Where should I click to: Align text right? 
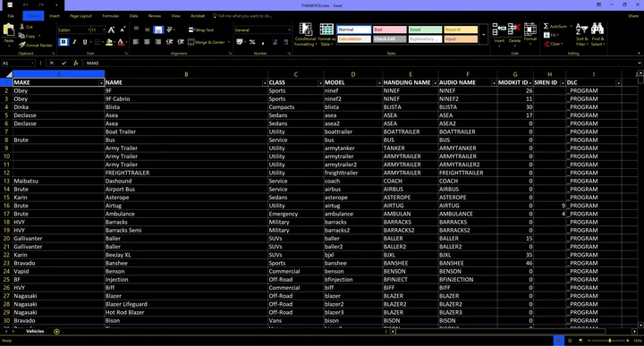(158, 42)
